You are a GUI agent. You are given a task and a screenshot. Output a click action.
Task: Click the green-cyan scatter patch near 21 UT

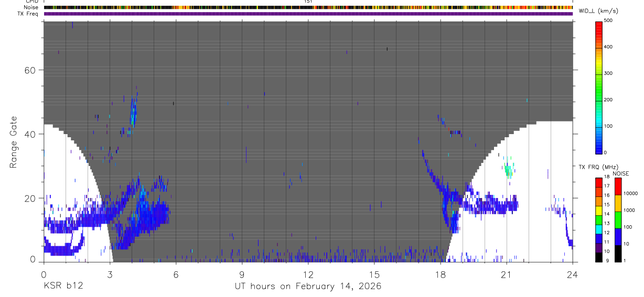[508, 168]
